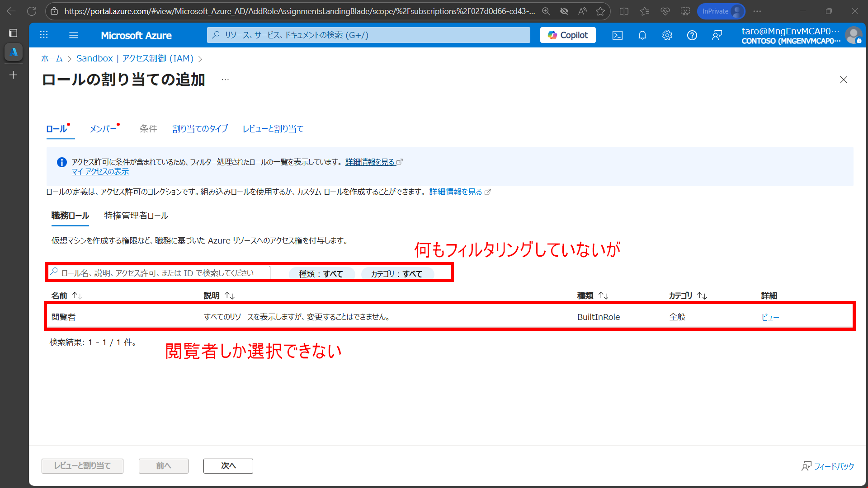Open ビュー details link for 閲覧者
This screenshot has width=868, height=488.
click(769, 317)
